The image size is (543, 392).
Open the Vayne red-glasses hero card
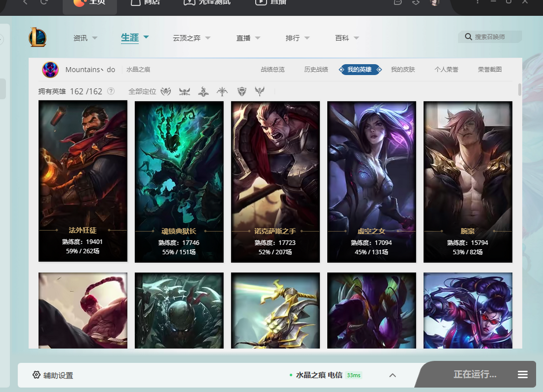click(x=468, y=310)
